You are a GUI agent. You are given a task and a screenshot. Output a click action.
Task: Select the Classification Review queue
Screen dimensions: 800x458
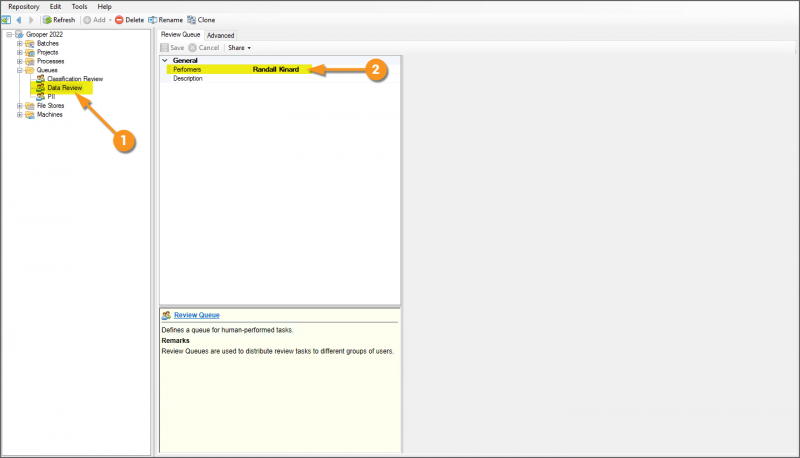[75, 79]
